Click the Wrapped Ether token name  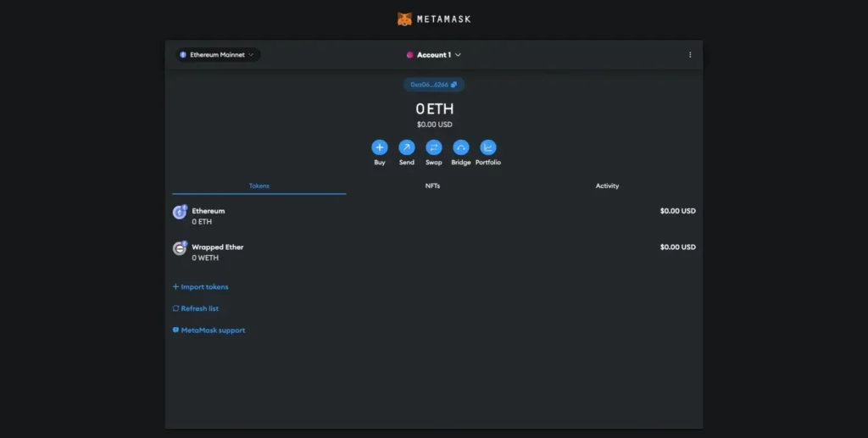(218, 247)
